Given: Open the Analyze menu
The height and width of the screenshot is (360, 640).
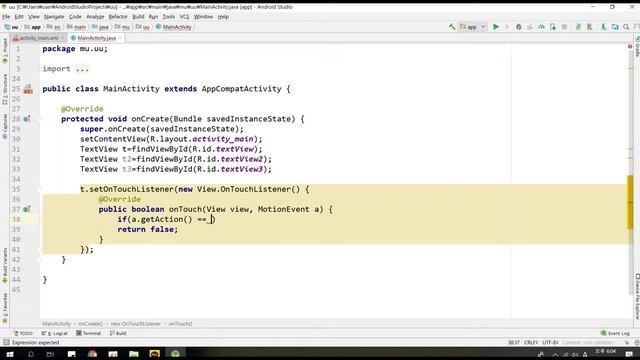Looking at the screenshot, I should pyautogui.click(x=95, y=17).
